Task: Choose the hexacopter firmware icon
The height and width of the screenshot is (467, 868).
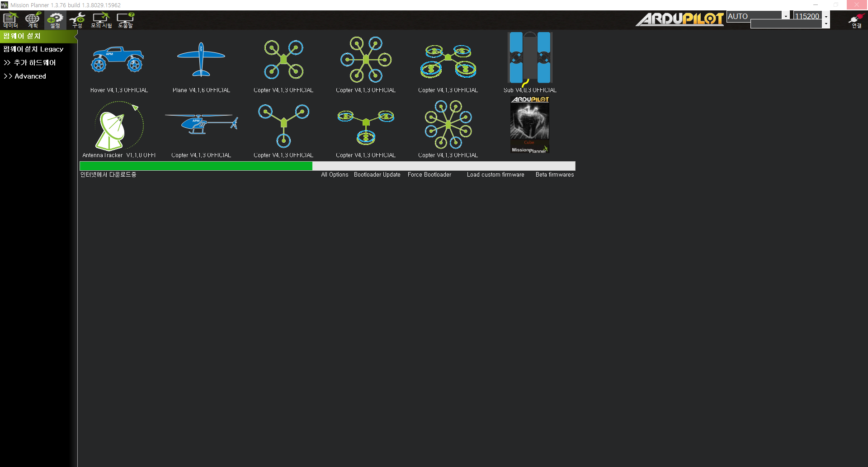Action: tap(366, 59)
